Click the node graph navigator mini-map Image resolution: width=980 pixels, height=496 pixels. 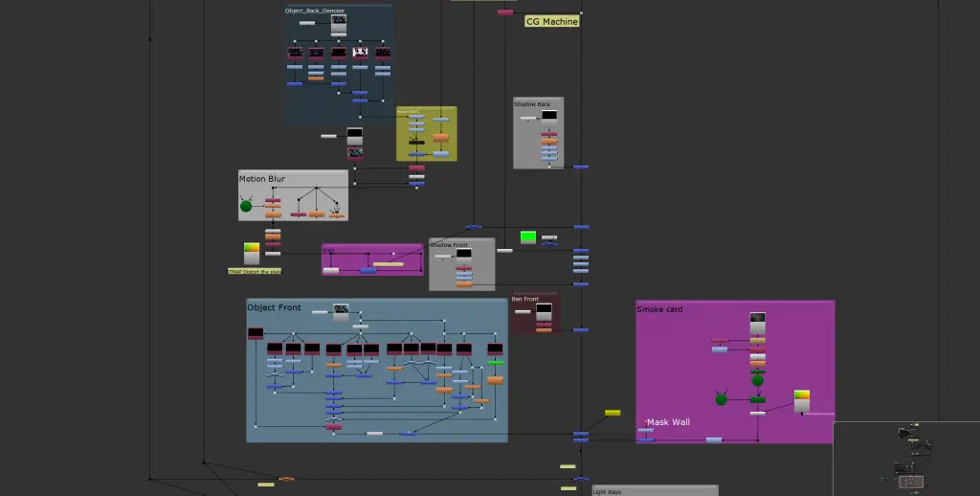[x=906, y=459]
